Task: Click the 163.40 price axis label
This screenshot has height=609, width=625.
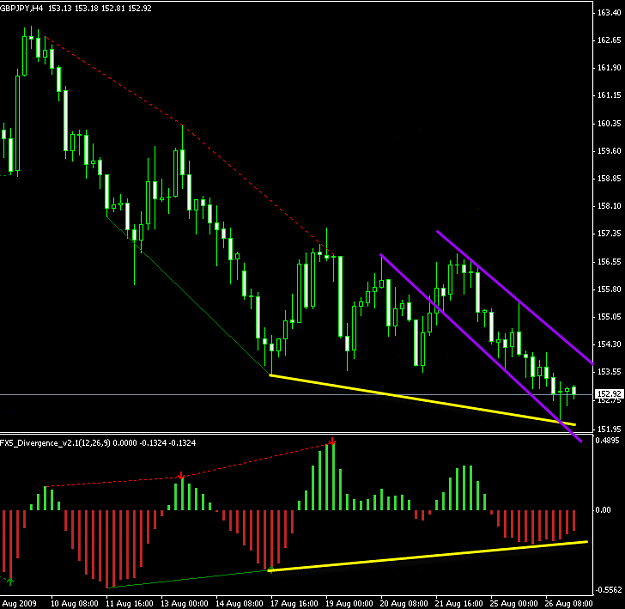Action: pyautogui.click(x=609, y=13)
